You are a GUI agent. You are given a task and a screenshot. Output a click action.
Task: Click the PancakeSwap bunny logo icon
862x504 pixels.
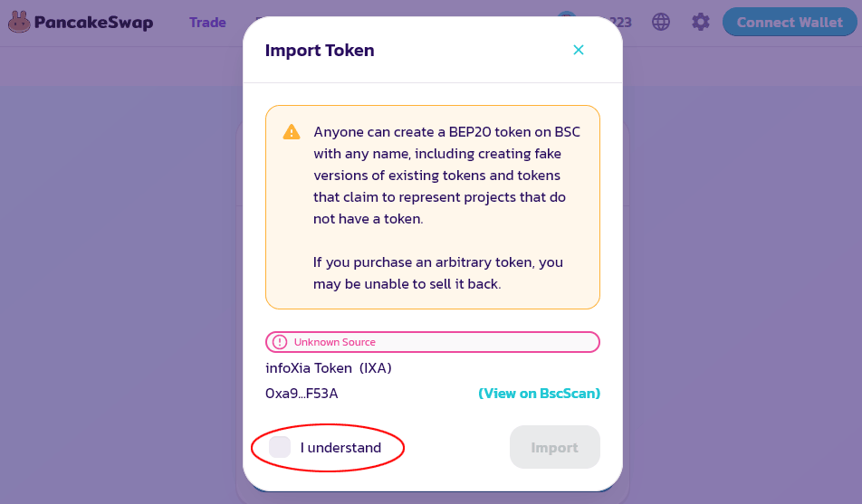19,22
